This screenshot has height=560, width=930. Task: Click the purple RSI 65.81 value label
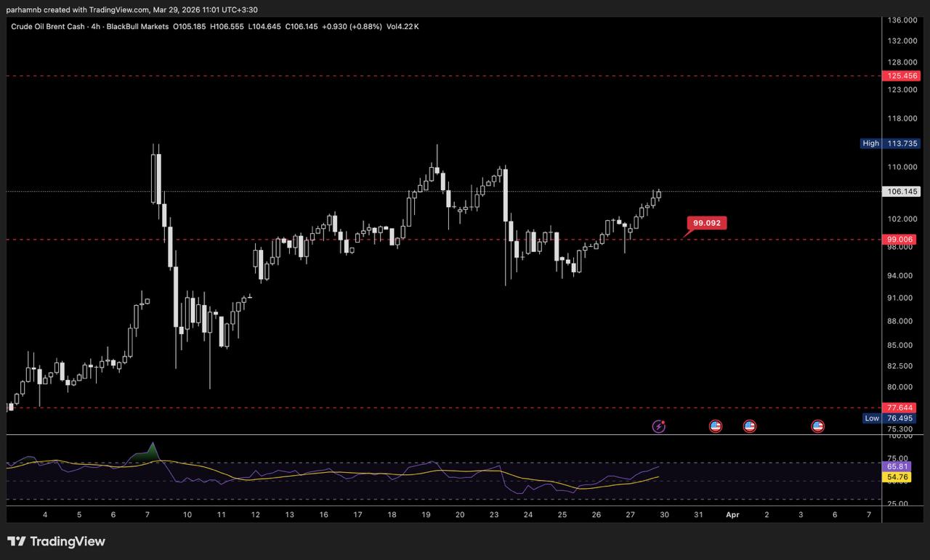click(x=898, y=466)
